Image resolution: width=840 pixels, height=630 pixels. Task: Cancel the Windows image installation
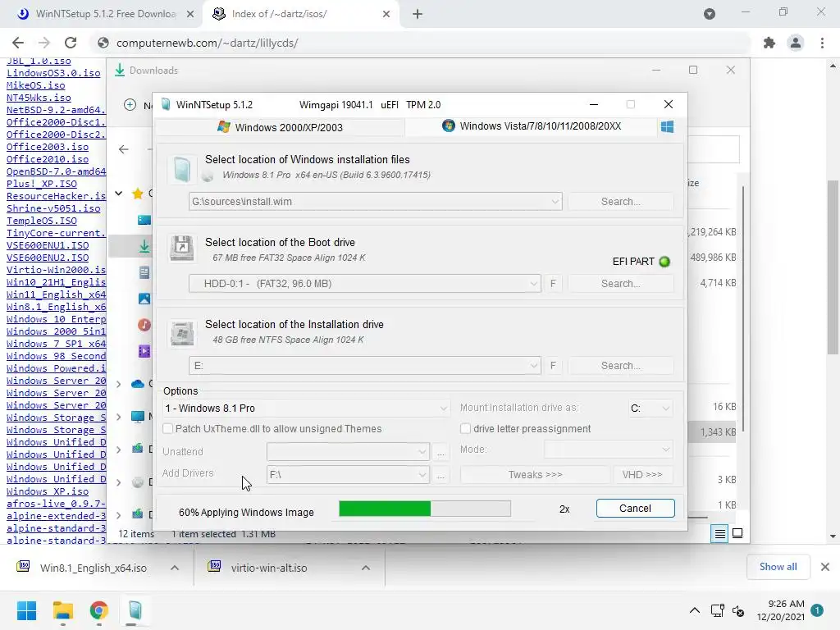636,509
